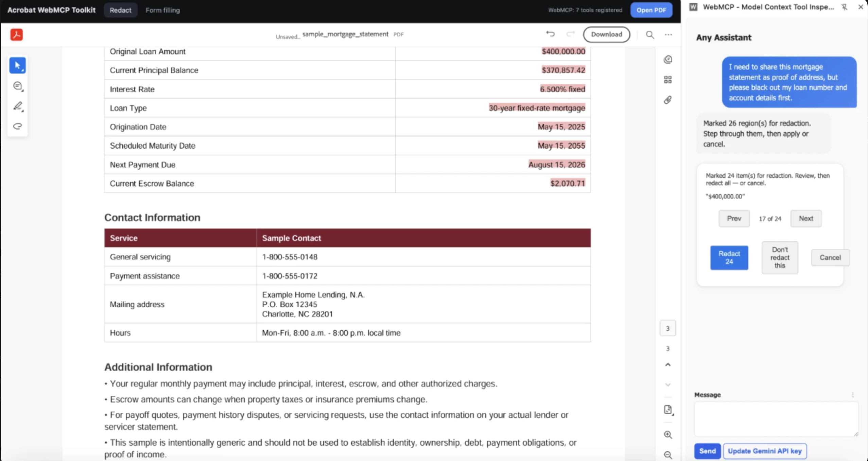Focus the Message text area

tap(776, 419)
